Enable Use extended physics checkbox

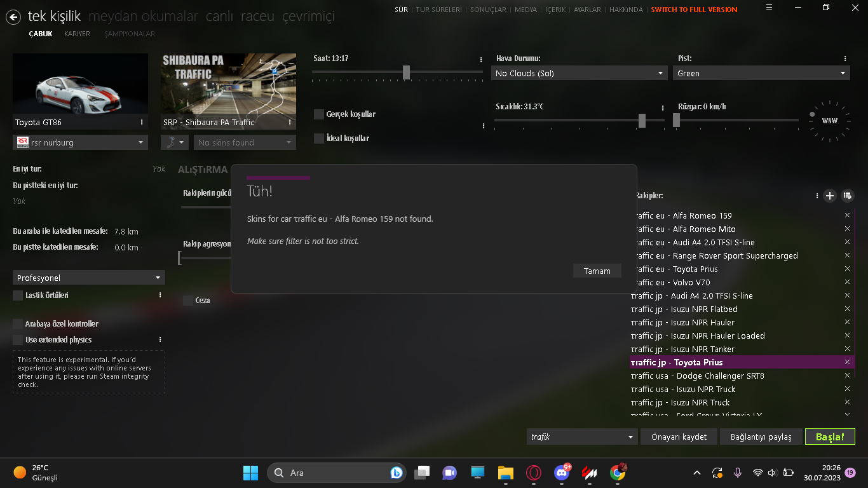[18, 340]
